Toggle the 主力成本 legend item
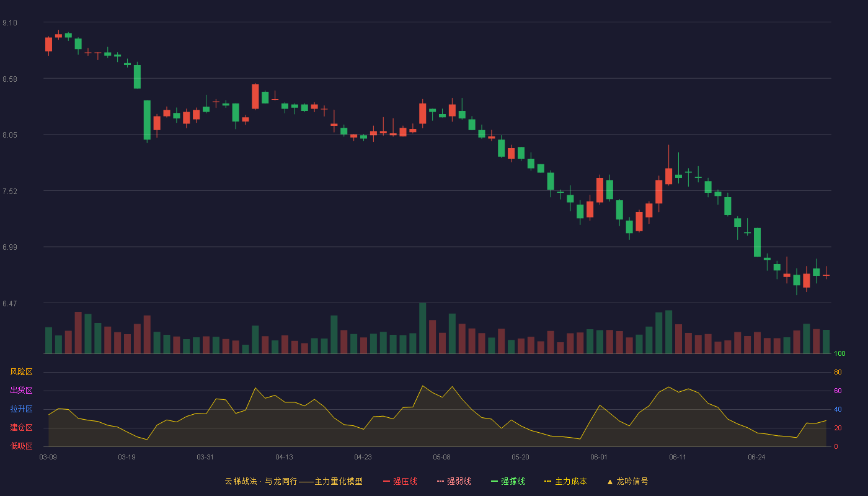This screenshot has height=496, width=868. (565, 481)
